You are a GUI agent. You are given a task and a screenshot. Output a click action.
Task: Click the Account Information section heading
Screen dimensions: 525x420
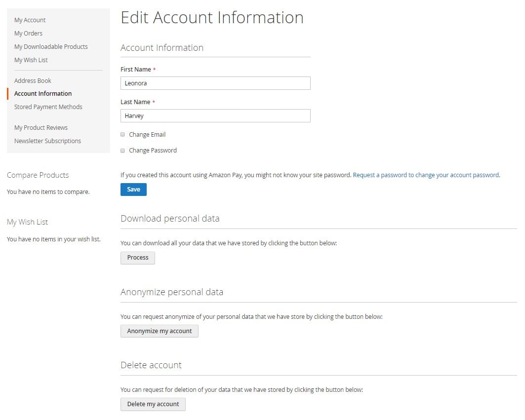click(x=162, y=48)
